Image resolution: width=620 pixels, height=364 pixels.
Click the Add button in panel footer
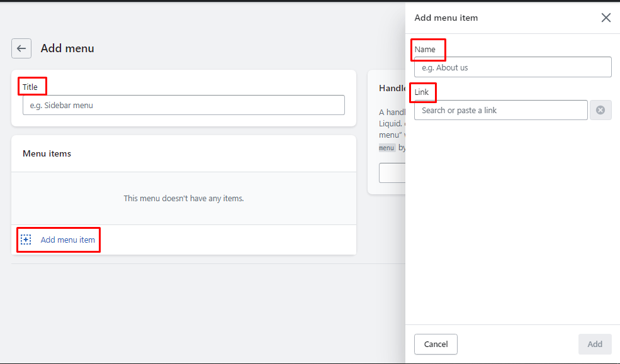[x=594, y=344]
